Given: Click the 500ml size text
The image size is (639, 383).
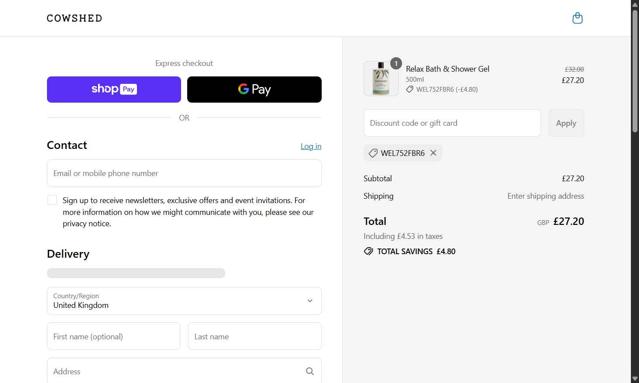Looking at the screenshot, I should click(x=414, y=79).
